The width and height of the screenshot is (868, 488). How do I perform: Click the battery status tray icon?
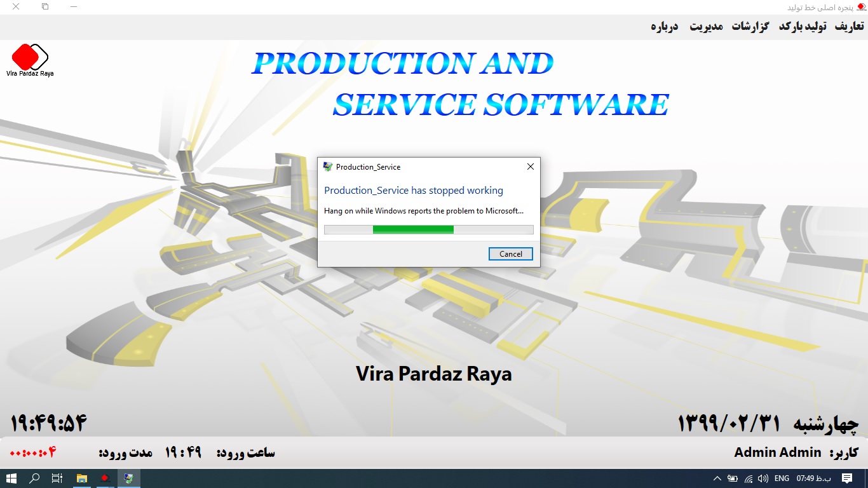pos(733,478)
